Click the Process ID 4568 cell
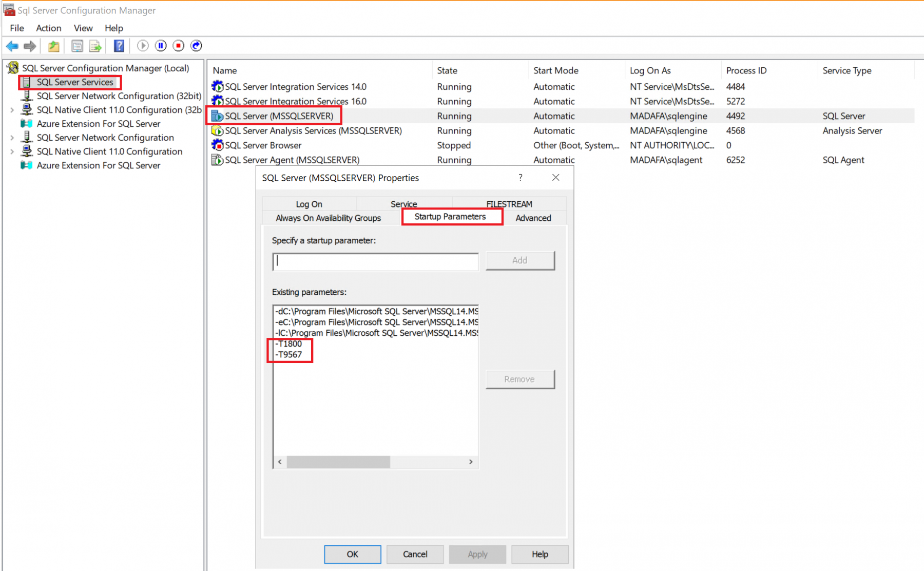The height and width of the screenshot is (571, 924). [x=736, y=130]
